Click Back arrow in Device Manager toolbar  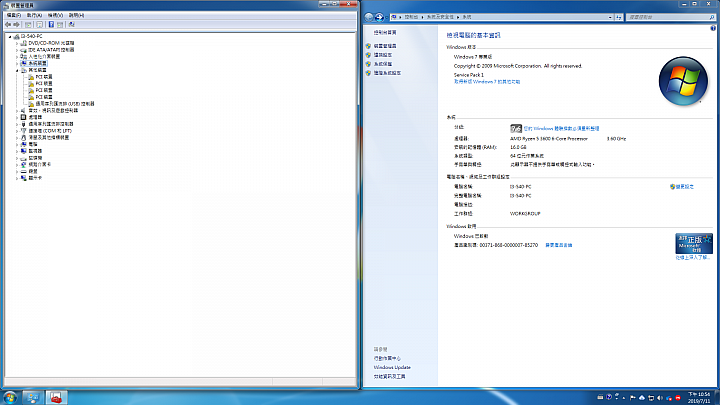[x=8, y=24]
